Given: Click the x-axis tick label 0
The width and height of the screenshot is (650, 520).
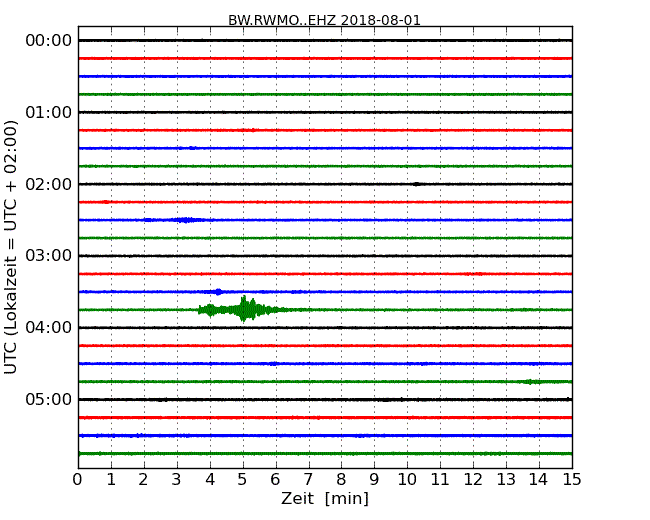Looking at the screenshot, I should tap(78, 480).
